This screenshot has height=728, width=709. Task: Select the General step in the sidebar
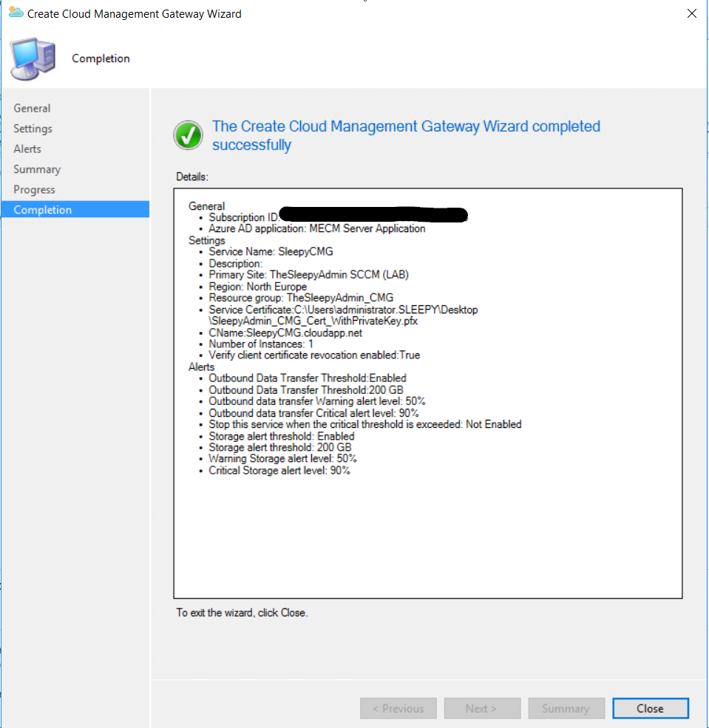(x=32, y=108)
